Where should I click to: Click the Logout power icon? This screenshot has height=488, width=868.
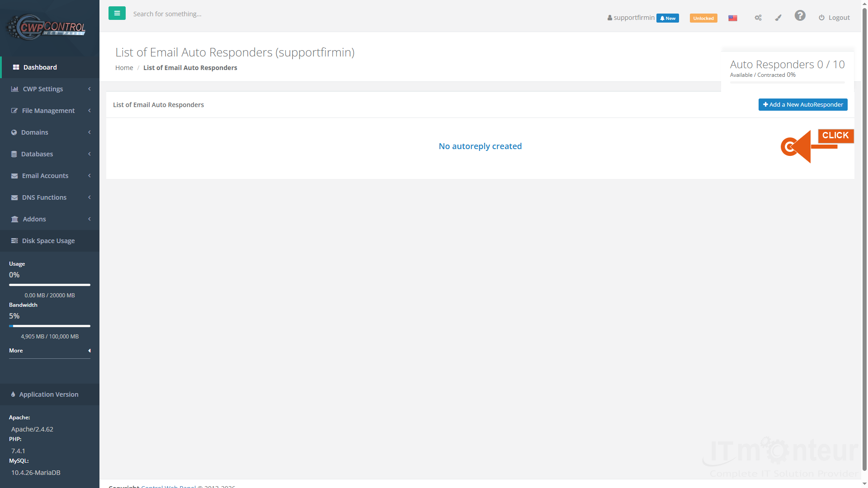(821, 18)
